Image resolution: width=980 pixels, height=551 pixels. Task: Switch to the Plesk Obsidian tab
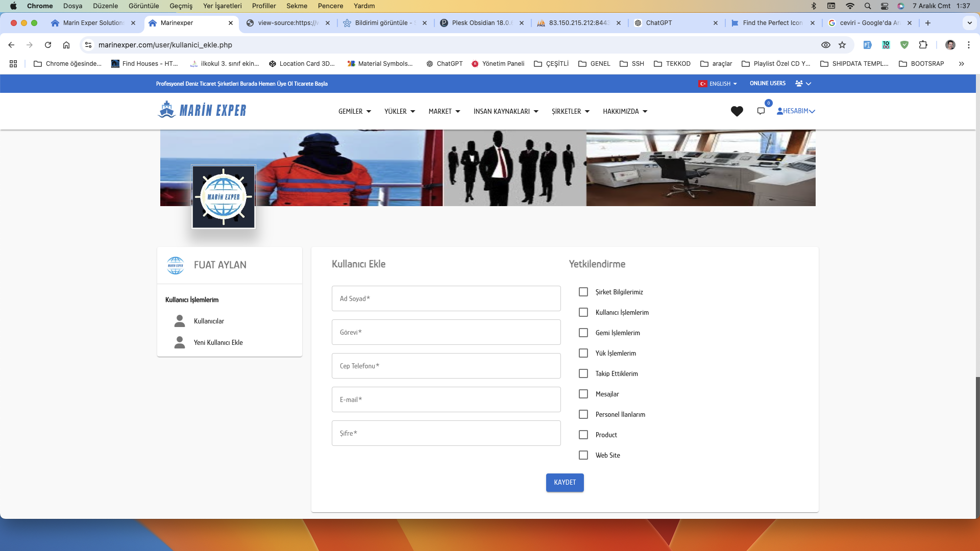pos(481,23)
